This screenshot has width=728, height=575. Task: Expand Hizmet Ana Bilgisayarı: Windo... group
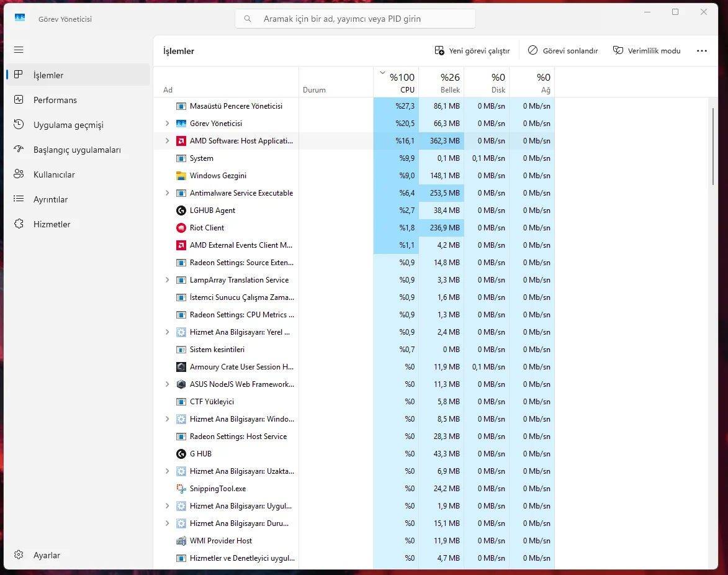(x=167, y=419)
